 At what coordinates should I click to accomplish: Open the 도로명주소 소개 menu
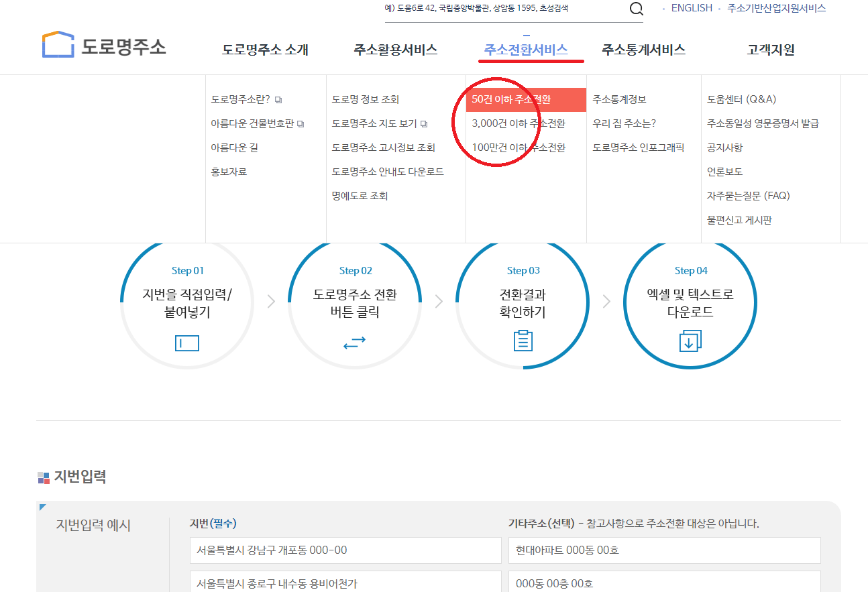[266, 50]
